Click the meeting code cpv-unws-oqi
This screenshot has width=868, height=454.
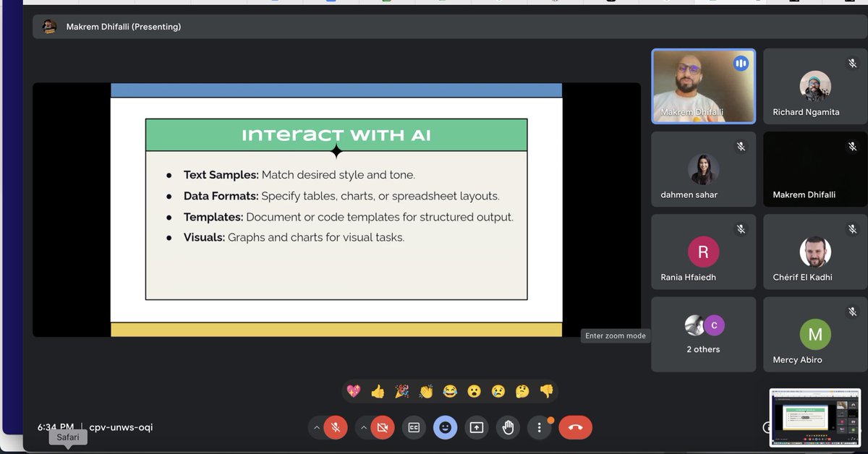(121, 427)
